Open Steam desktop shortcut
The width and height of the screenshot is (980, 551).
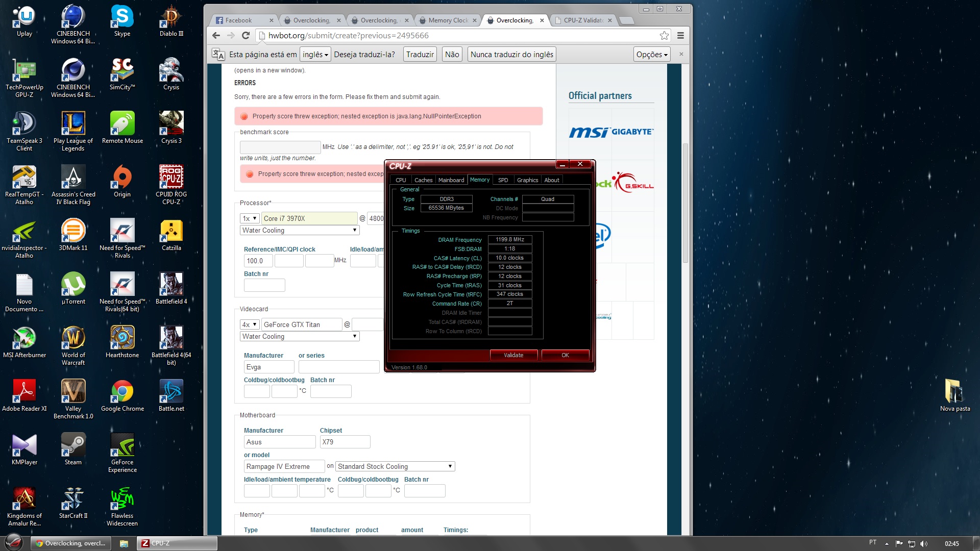[x=73, y=449]
